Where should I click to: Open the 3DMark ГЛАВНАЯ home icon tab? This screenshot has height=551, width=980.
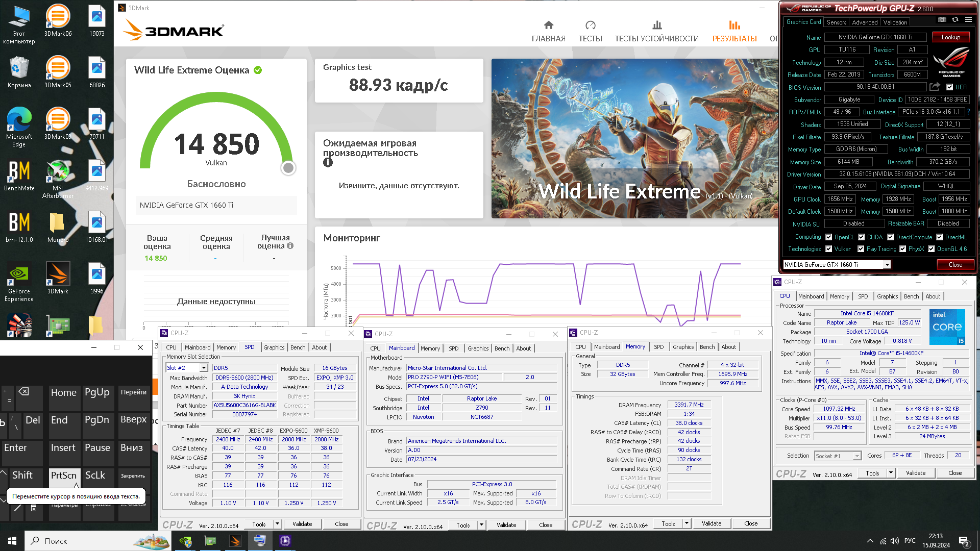pyautogui.click(x=548, y=31)
